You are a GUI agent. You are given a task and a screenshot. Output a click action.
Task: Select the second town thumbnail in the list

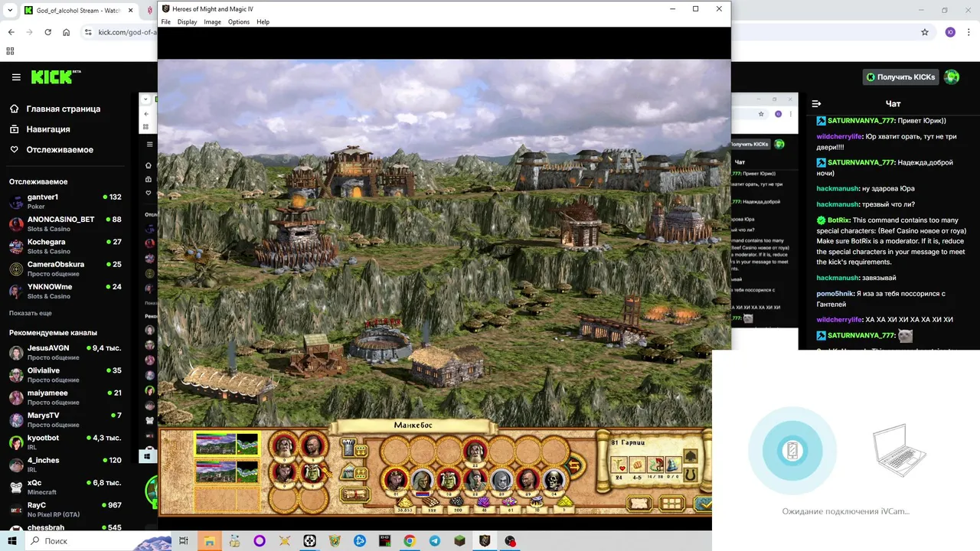tap(227, 471)
